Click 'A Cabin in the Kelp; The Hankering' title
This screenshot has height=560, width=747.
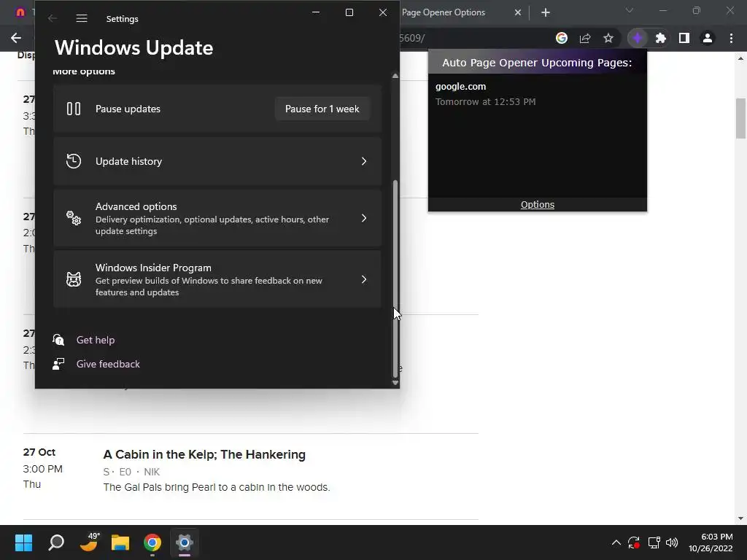coord(204,454)
